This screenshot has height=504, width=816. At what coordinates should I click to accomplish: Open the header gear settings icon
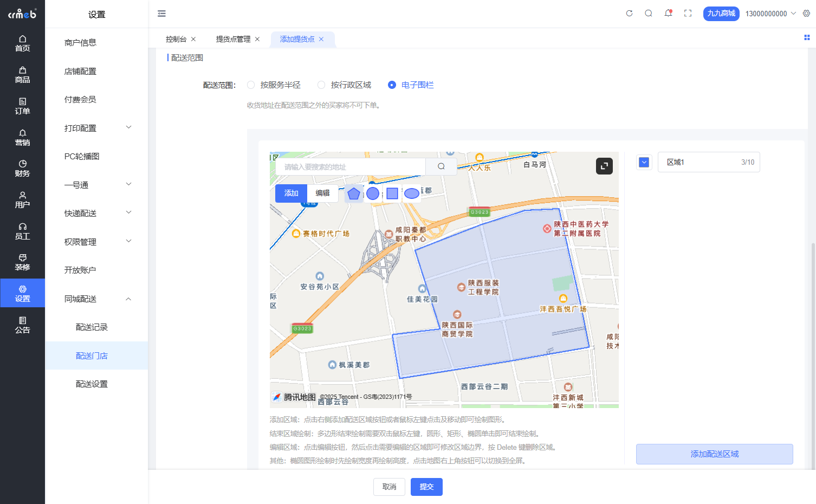coord(806,14)
